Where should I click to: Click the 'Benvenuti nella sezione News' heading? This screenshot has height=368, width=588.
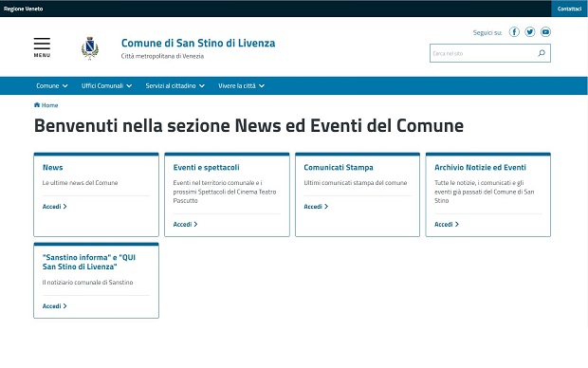point(248,125)
